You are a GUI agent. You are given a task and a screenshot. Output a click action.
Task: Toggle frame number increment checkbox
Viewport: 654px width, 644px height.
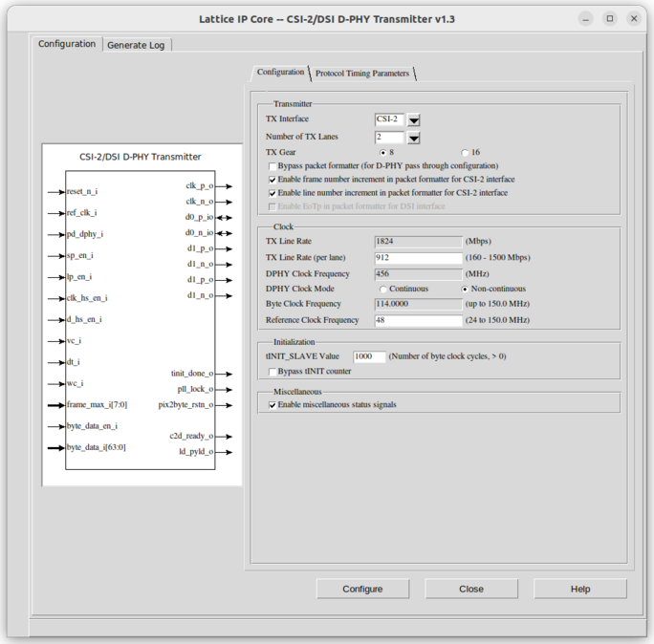(x=272, y=180)
